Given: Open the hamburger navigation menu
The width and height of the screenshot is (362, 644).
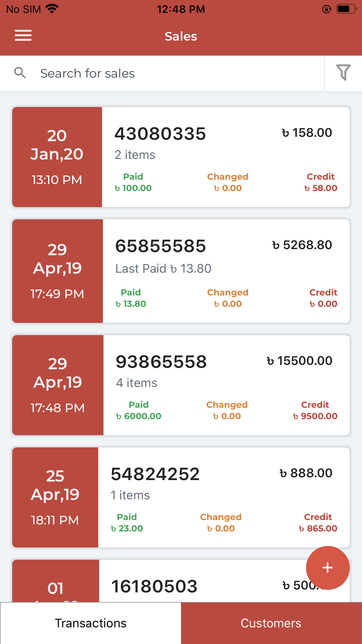Looking at the screenshot, I should pyautogui.click(x=23, y=36).
